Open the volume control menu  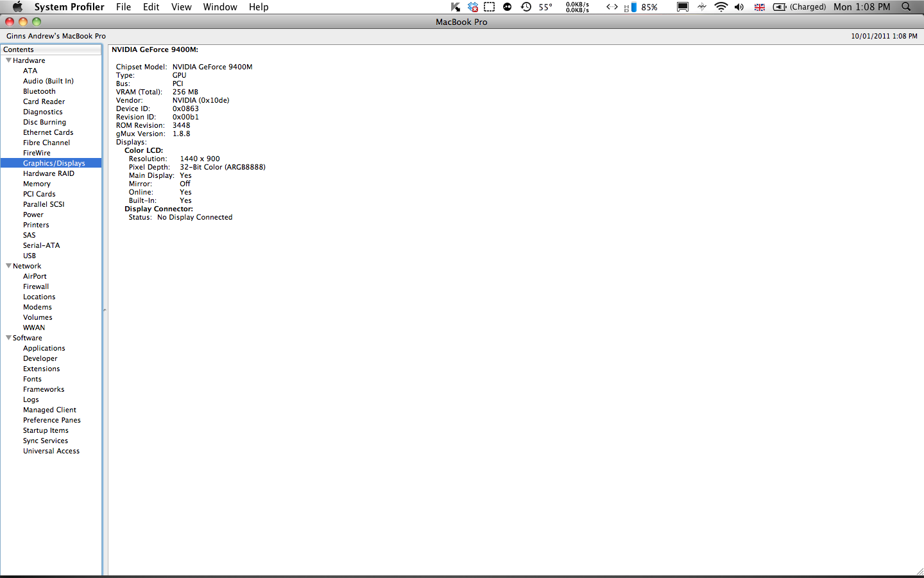[x=740, y=7]
